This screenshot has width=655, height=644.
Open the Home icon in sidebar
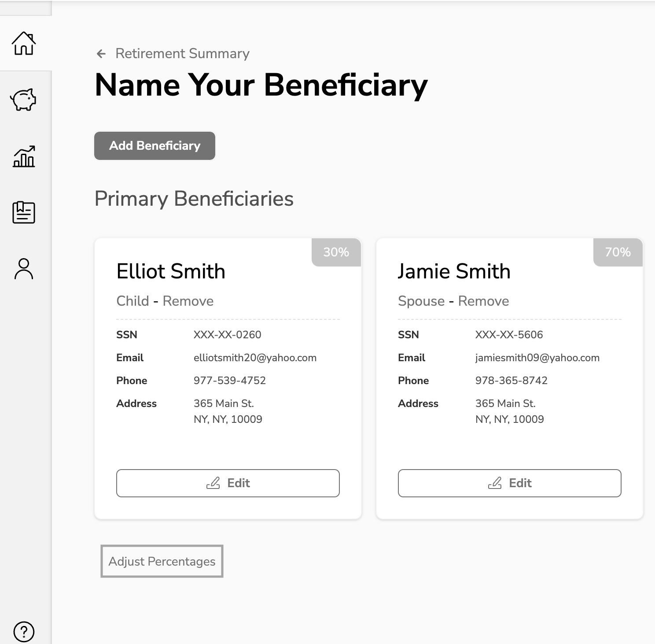[x=24, y=43]
